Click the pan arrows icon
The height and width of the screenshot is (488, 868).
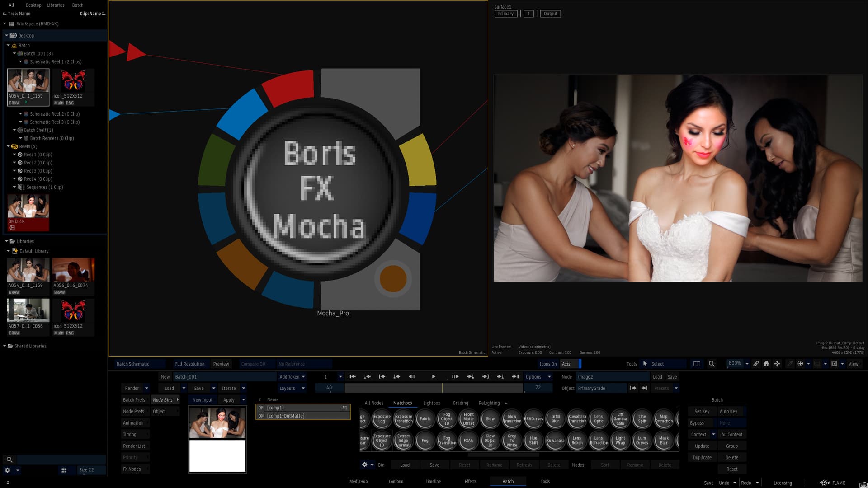click(777, 364)
